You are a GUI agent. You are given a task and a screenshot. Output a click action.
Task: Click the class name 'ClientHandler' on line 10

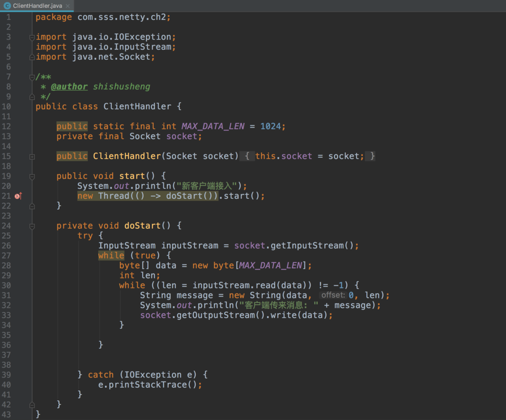tap(137, 107)
